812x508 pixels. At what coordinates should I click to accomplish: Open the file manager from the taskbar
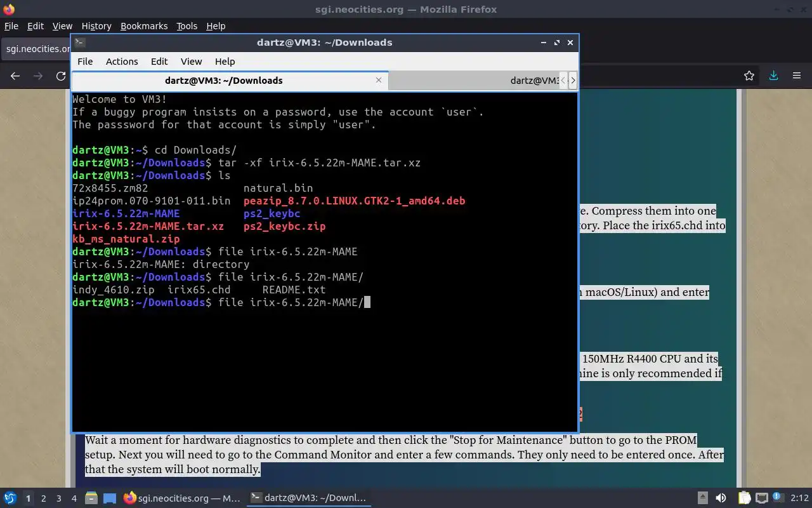(91, 498)
